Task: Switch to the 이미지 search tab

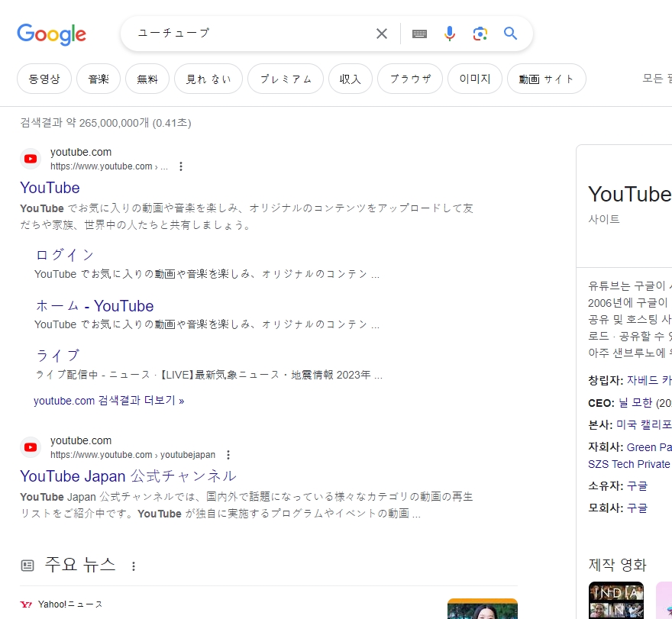Action: (x=474, y=79)
